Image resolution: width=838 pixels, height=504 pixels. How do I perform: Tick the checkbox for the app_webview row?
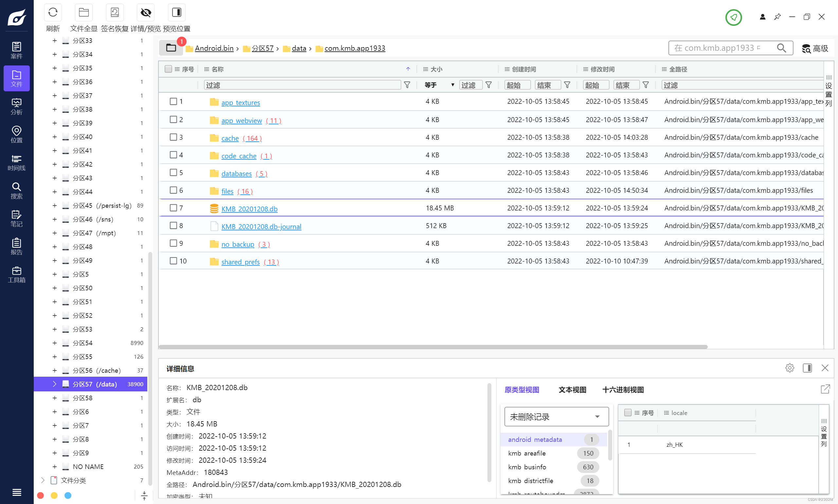coord(173,119)
